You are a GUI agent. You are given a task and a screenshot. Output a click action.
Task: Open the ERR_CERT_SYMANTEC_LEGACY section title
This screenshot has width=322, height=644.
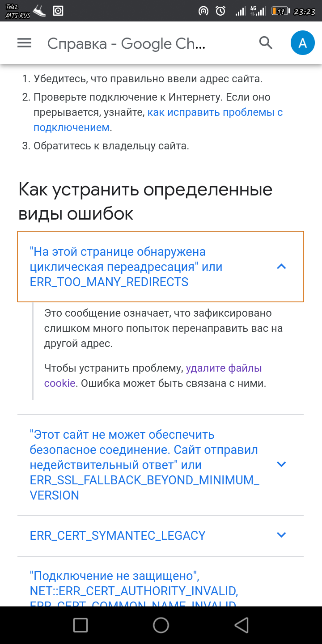point(118,535)
